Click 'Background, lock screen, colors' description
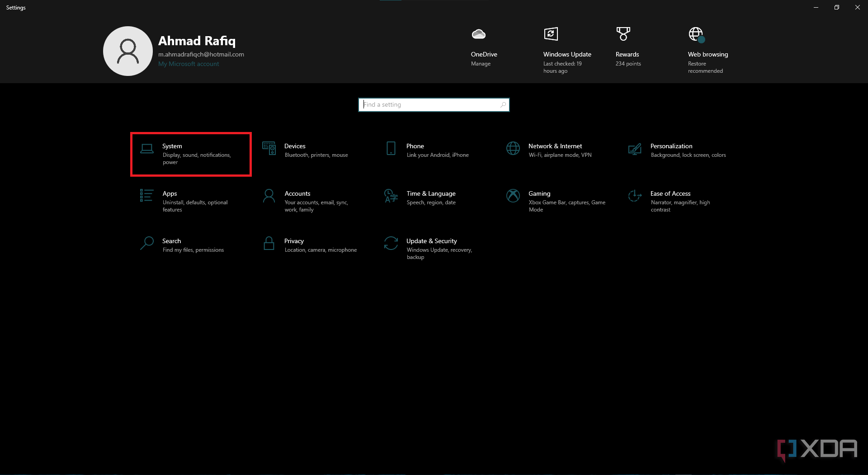The width and height of the screenshot is (868, 475). (689, 155)
